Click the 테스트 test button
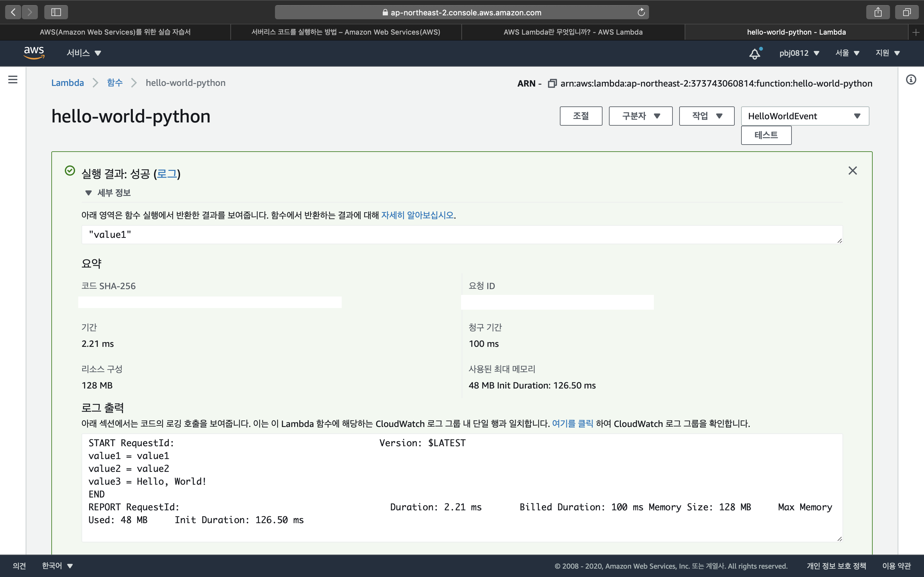 [x=766, y=135]
